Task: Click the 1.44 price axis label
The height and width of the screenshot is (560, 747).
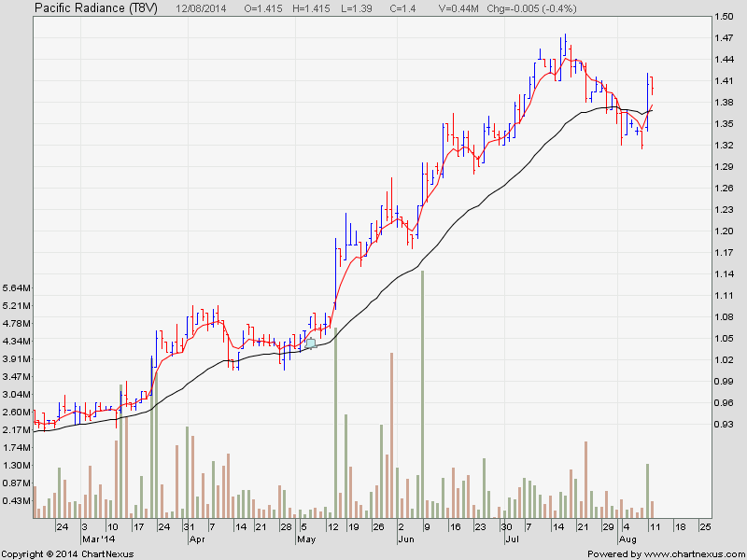Action: pos(724,60)
